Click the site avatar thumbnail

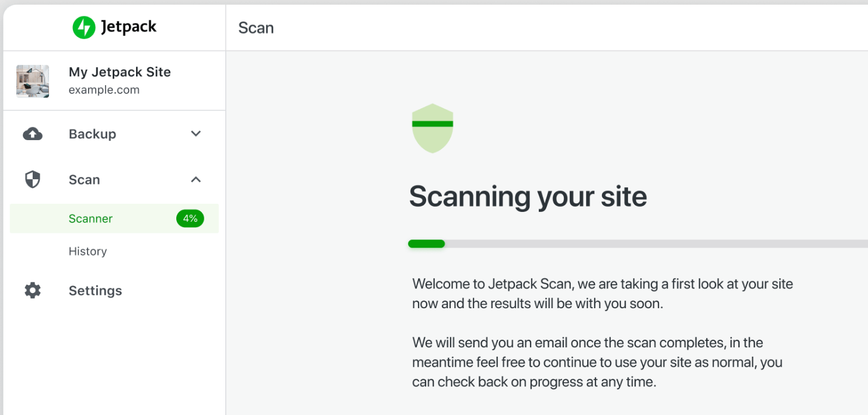tap(32, 81)
